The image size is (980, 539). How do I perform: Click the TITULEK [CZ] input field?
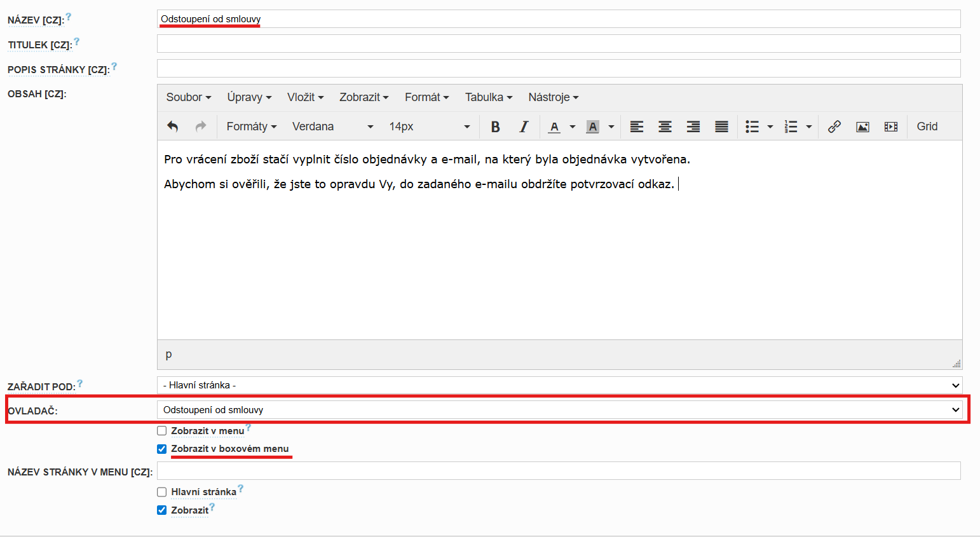click(559, 44)
